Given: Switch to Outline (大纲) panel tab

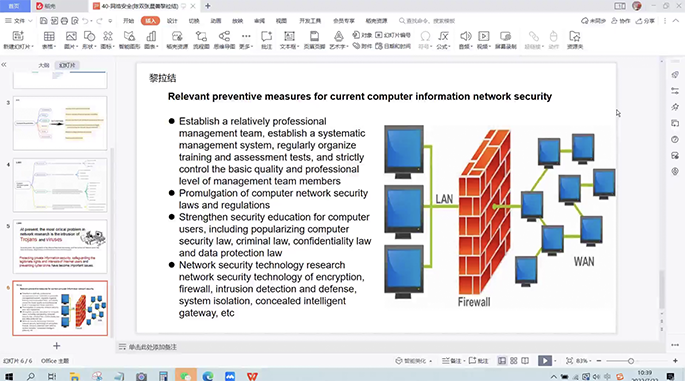Looking at the screenshot, I should [44, 65].
